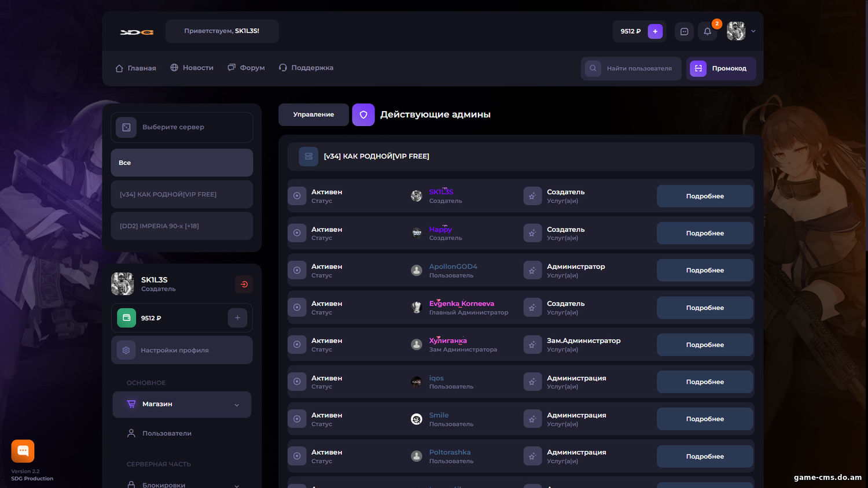The width and height of the screenshot is (868, 488).
Task: Click the SDG logo
Action: tap(137, 32)
